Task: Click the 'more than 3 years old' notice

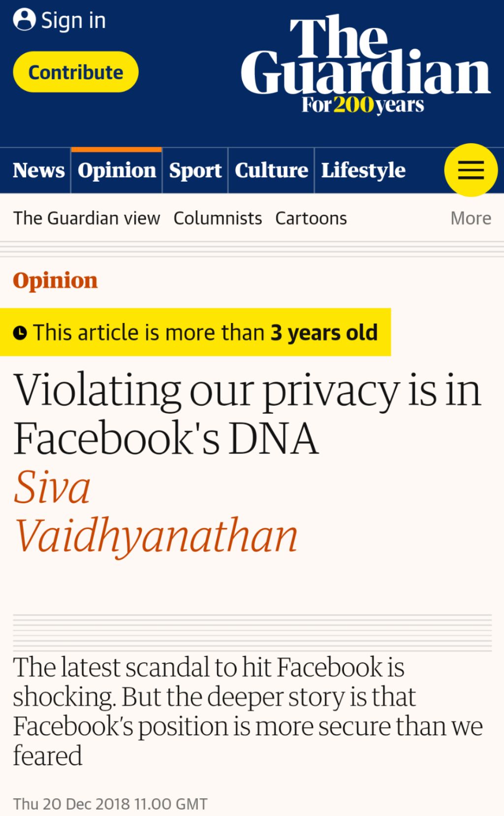Action: point(205,333)
